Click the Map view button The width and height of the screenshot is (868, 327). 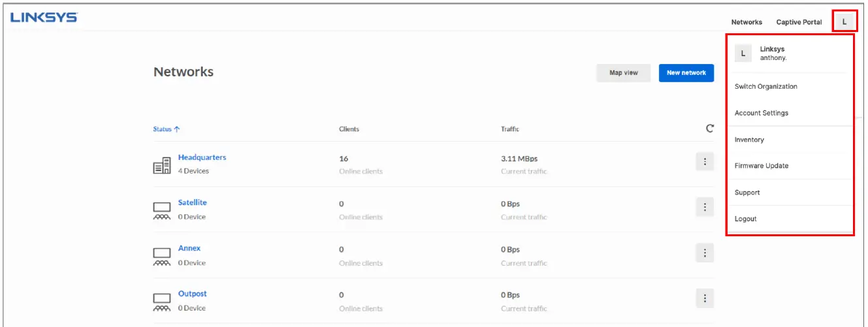pos(623,72)
